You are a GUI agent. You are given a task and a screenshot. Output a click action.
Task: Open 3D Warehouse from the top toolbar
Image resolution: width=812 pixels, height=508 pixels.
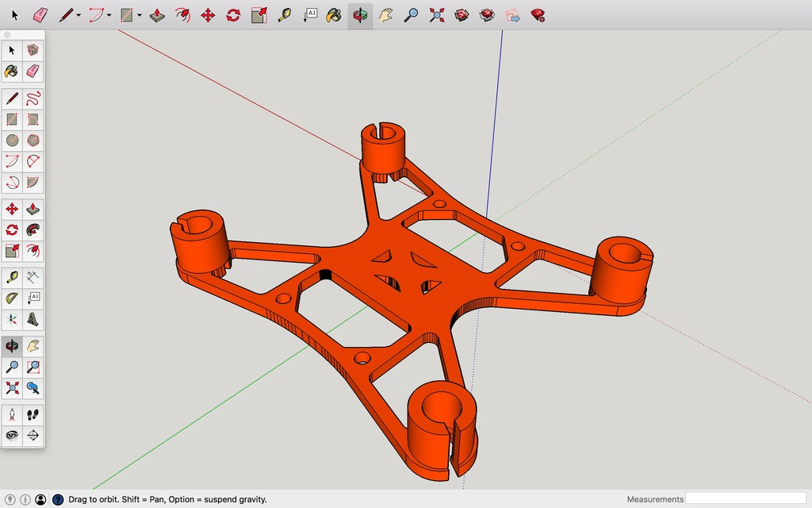point(462,15)
